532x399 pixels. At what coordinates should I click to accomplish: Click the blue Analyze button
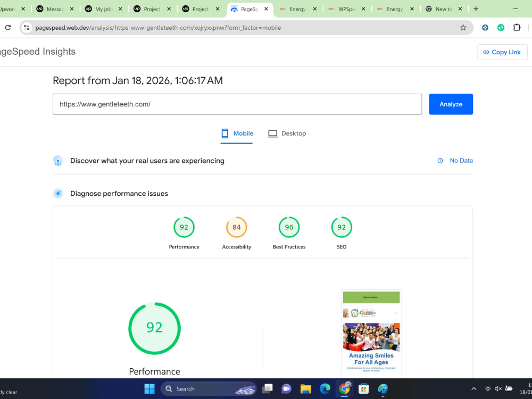click(x=451, y=104)
